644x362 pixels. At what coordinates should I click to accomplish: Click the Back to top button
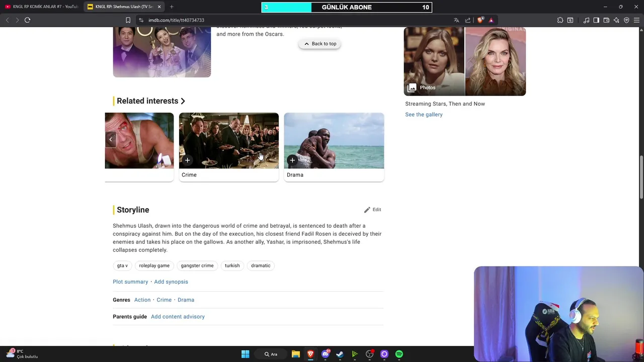(319, 44)
